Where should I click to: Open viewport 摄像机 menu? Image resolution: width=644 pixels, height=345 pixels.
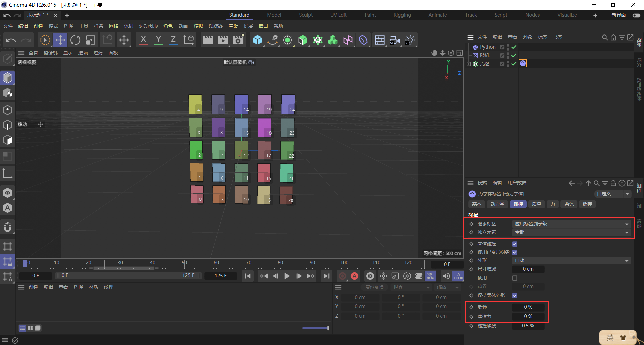pyautogui.click(x=51, y=53)
